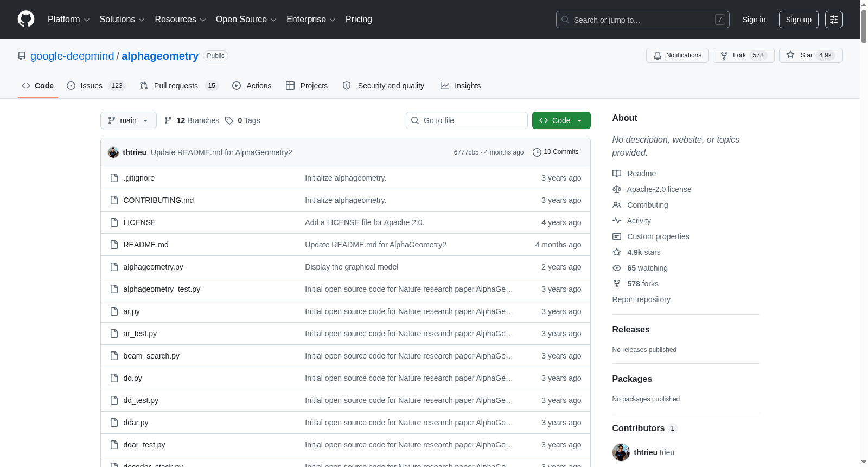Open the ar_test.py file
The height and width of the screenshot is (467, 868).
point(140,334)
